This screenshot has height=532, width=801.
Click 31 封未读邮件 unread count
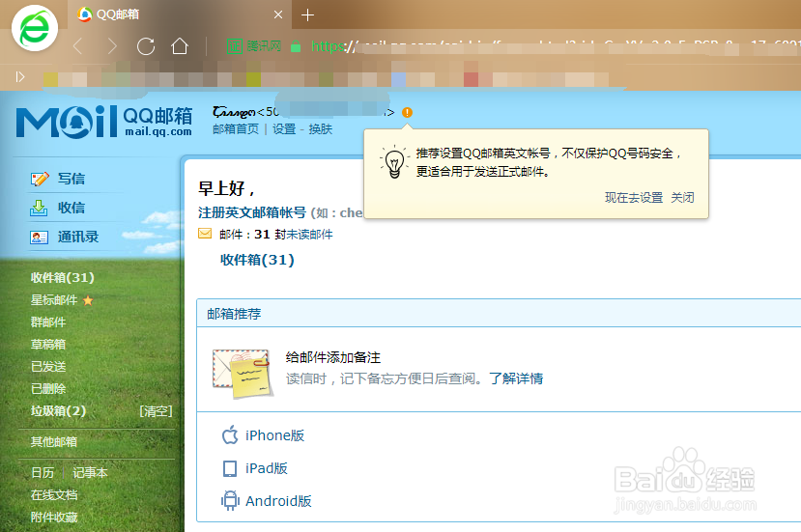(294, 235)
